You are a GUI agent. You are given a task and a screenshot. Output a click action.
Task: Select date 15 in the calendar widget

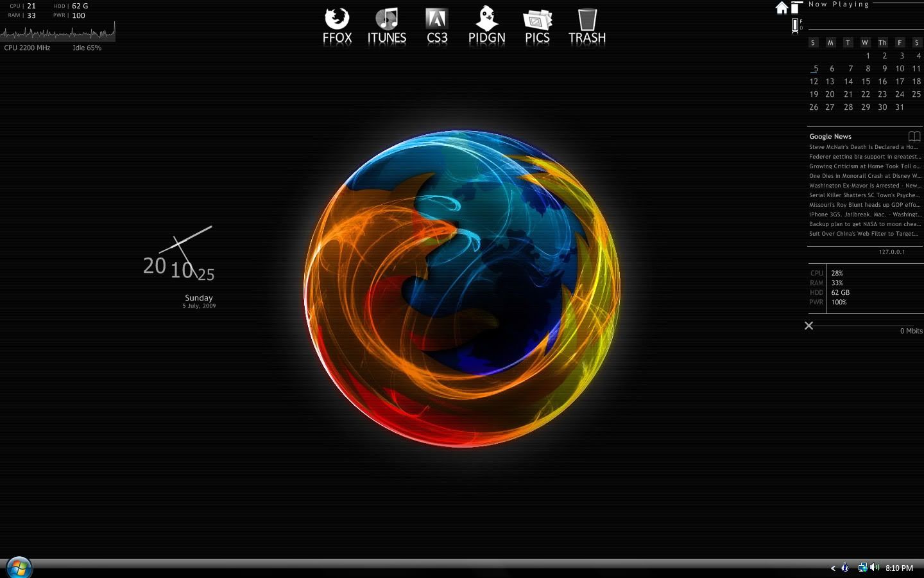866,82
